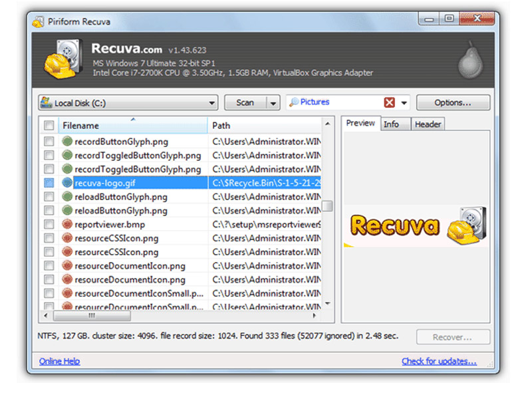The image size is (532, 399).
Task: Click the Recuva title bar app icon
Action: [38, 22]
